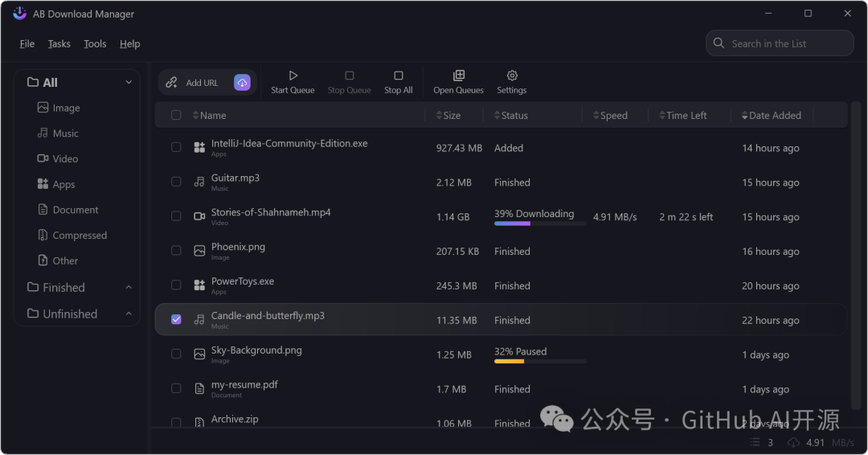The height and width of the screenshot is (455, 868).
Task: Click the Sky-Background.png image icon
Action: [199, 355]
